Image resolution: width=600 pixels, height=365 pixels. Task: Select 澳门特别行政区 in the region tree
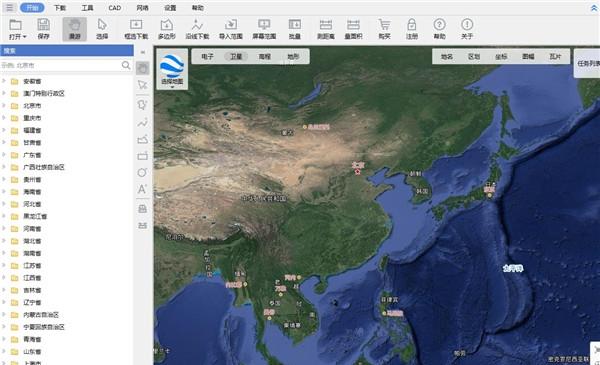(x=44, y=93)
